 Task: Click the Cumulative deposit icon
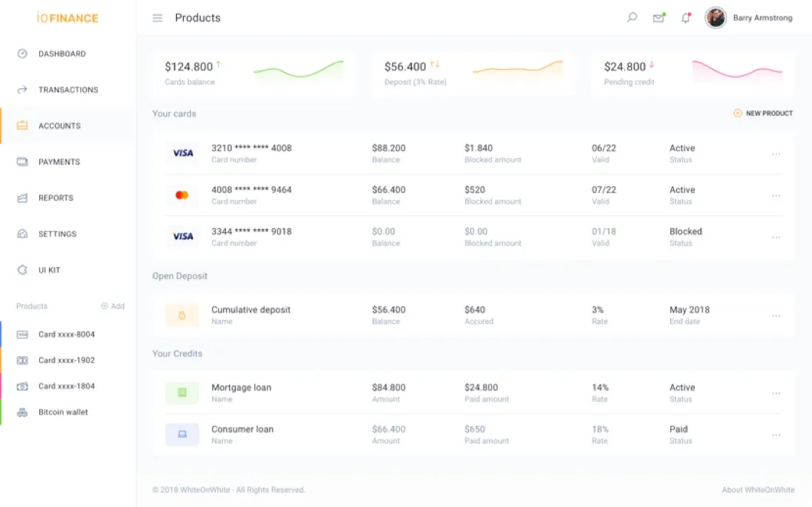click(x=182, y=315)
